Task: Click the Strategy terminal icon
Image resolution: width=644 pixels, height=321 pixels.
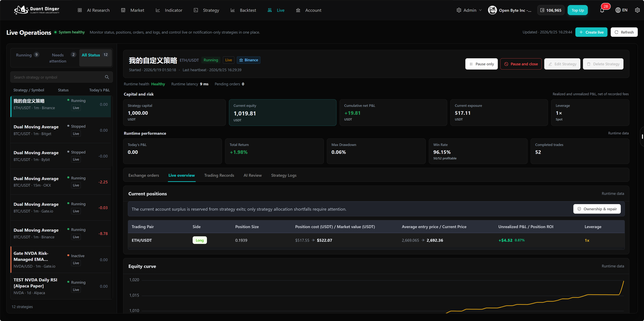Action: (196, 10)
